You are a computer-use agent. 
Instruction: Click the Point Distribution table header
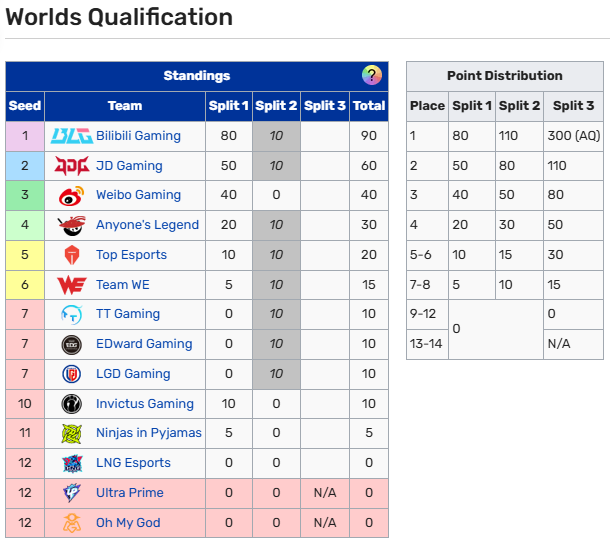click(x=505, y=75)
